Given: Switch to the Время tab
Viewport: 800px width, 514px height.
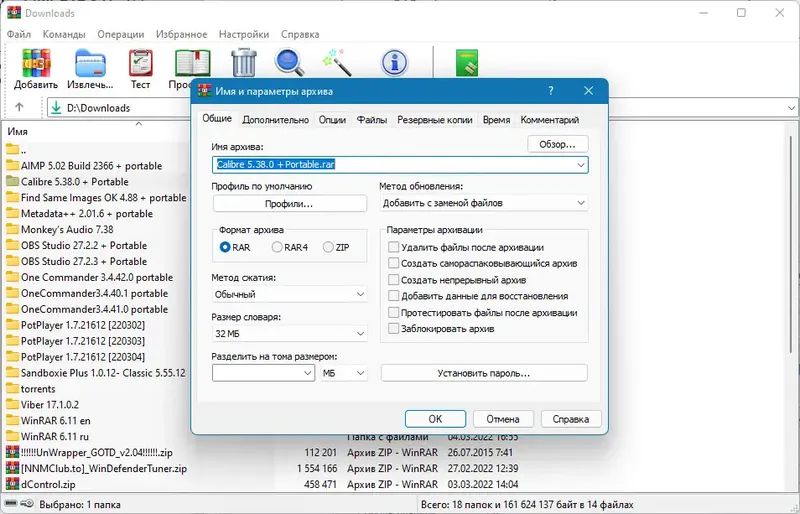Looking at the screenshot, I should [496, 120].
